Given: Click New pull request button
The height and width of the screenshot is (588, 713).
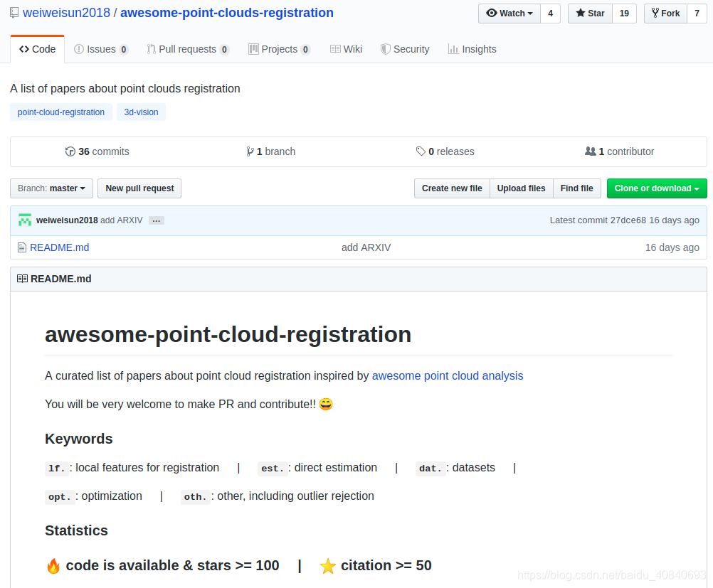Looking at the screenshot, I should (x=139, y=188).
